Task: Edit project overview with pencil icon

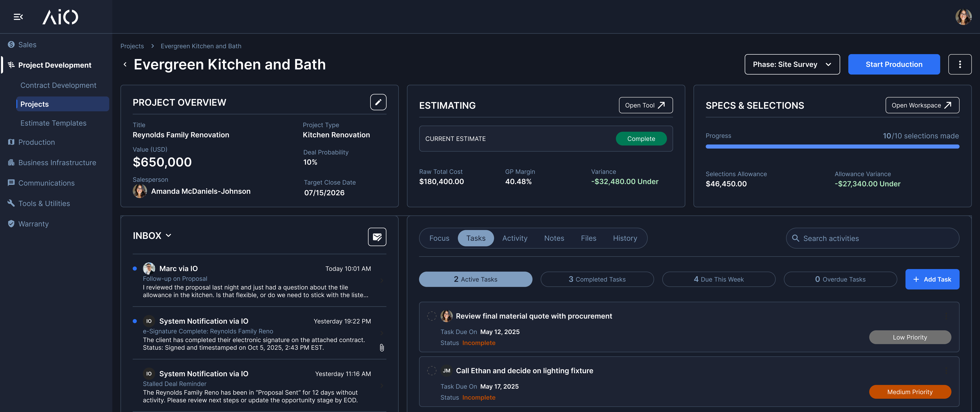Action: pyautogui.click(x=378, y=102)
